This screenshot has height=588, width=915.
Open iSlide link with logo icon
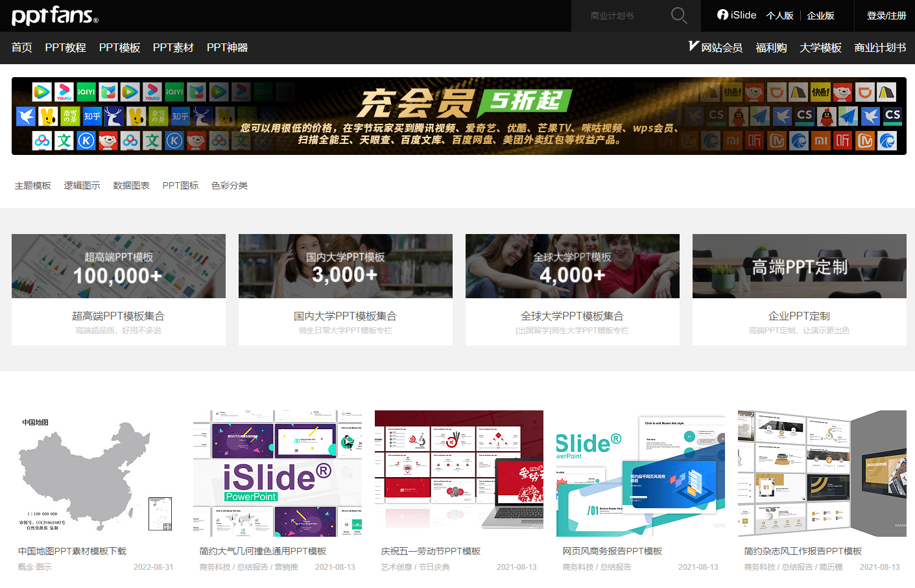736,15
